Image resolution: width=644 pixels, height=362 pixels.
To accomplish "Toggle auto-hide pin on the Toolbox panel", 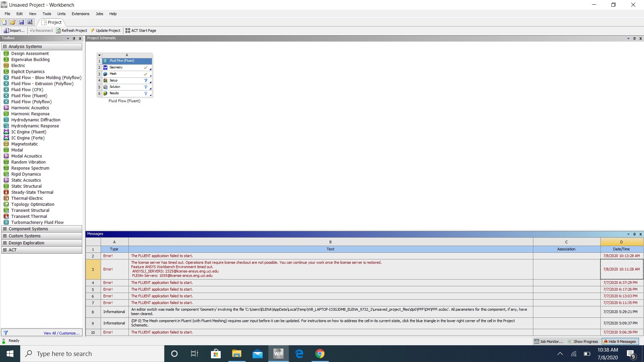I will point(73,38).
